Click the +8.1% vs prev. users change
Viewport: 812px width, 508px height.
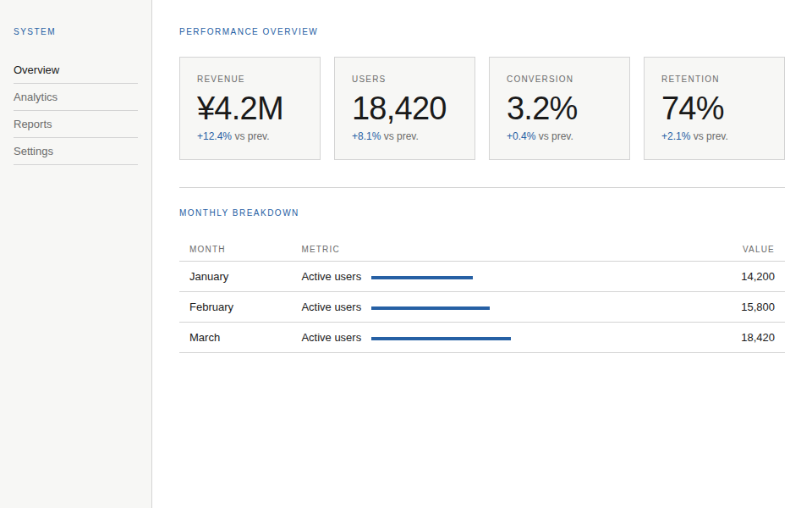pos(385,136)
